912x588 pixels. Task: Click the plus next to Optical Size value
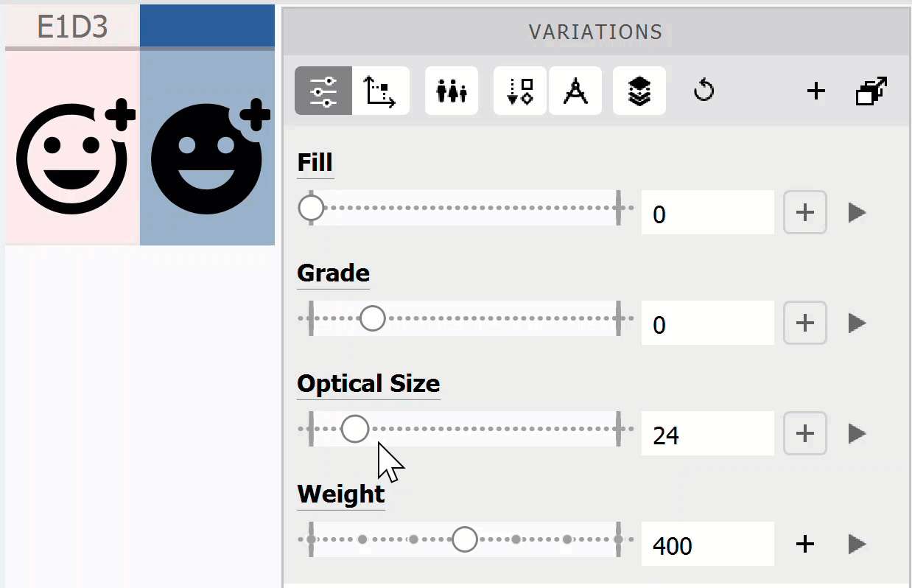(x=804, y=433)
